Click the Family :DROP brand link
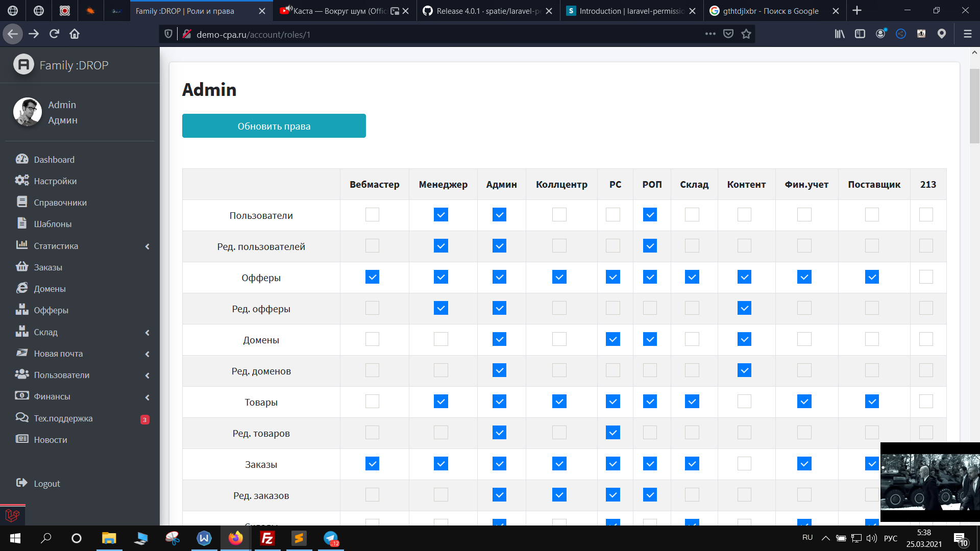This screenshot has width=980, height=551. tap(74, 65)
